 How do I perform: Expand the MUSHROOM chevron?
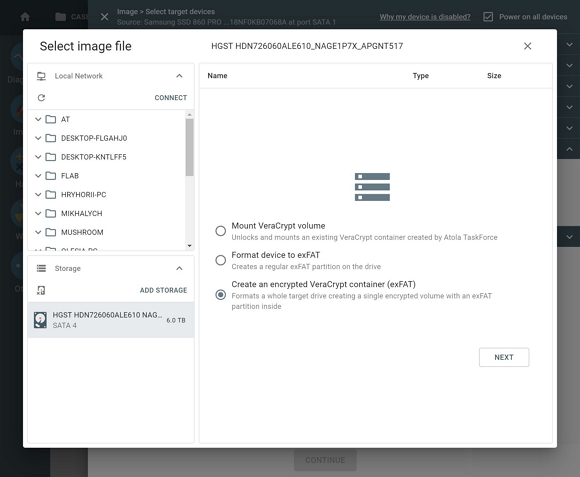38,232
